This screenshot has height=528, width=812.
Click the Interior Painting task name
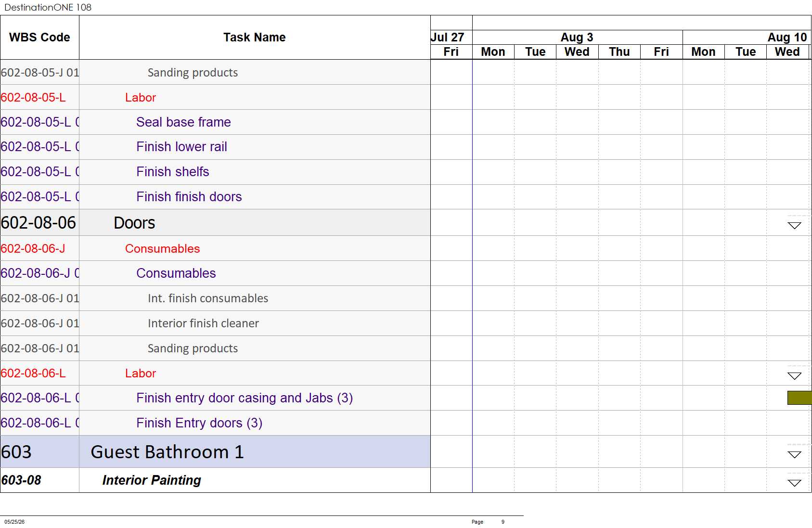(152, 480)
